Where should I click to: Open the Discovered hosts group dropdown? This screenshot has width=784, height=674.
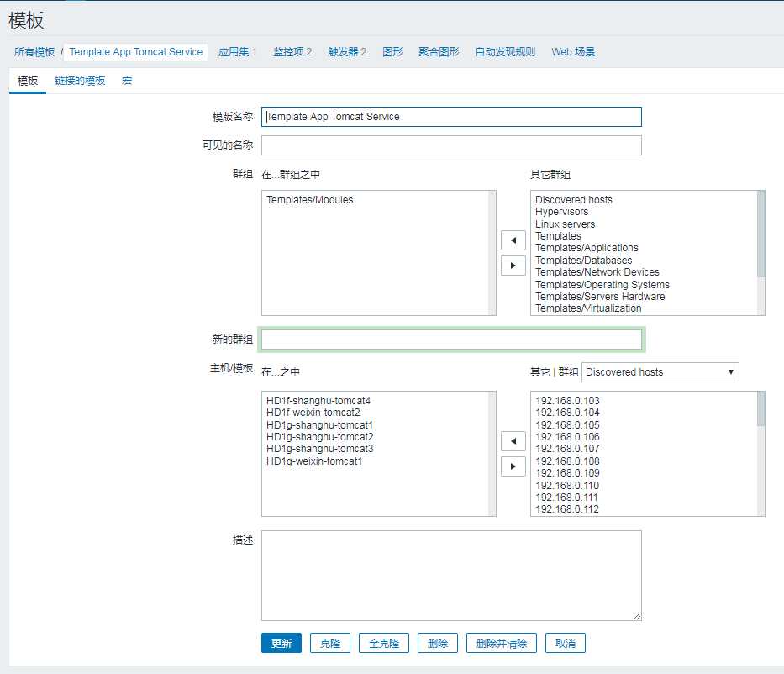[660, 372]
